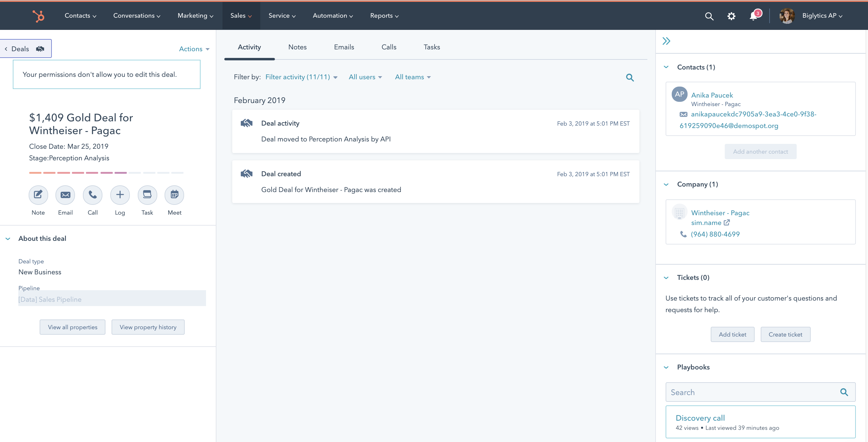This screenshot has height=442, width=868.
Task: Open the Automation navigation menu
Action: (333, 16)
